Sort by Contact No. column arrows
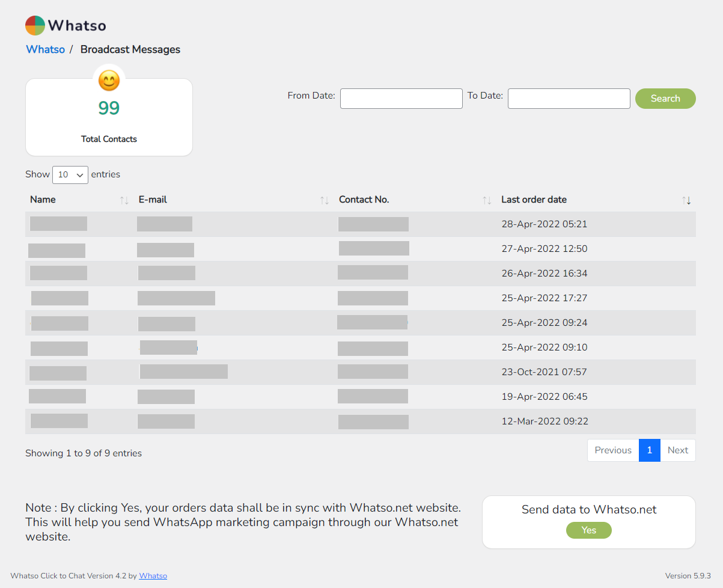The width and height of the screenshot is (723, 588). (487, 200)
